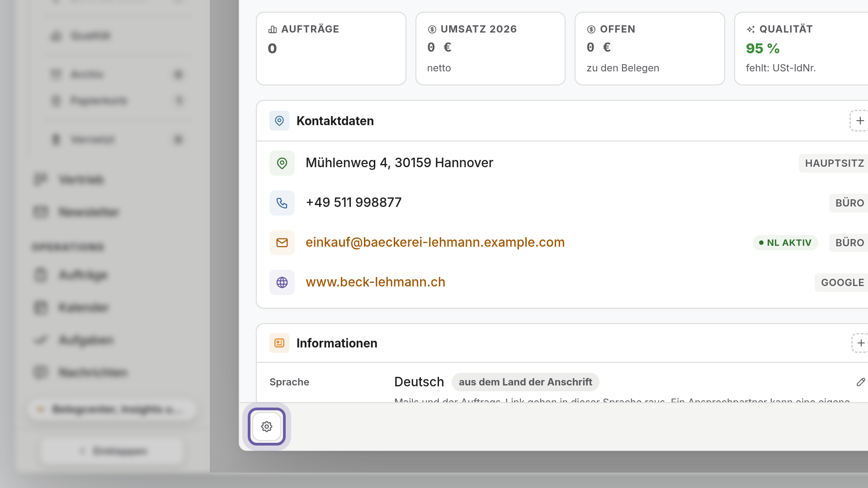Click the phone icon beside +49 number

pos(282,203)
